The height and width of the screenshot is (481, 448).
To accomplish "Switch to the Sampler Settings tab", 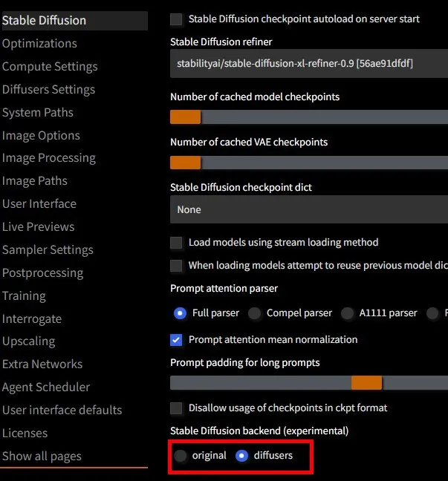I will 48,250.
